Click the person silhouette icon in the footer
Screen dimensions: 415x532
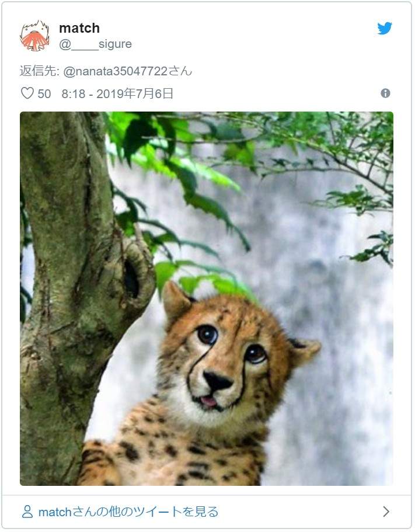(28, 512)
